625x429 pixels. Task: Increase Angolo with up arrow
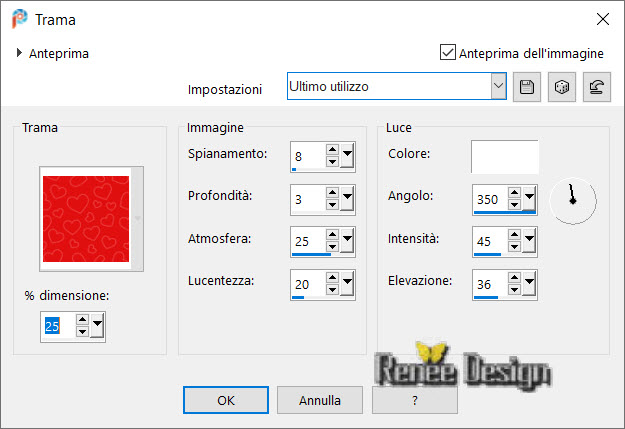515,193
